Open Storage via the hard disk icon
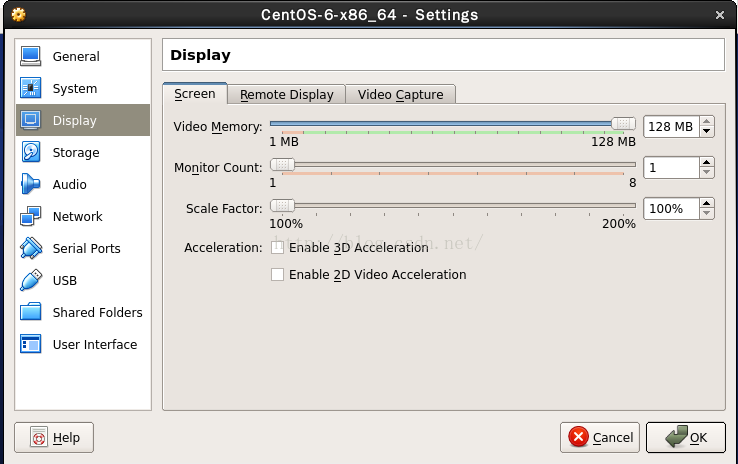Screen dimensions: 738x464 click(x=31, y=152)
